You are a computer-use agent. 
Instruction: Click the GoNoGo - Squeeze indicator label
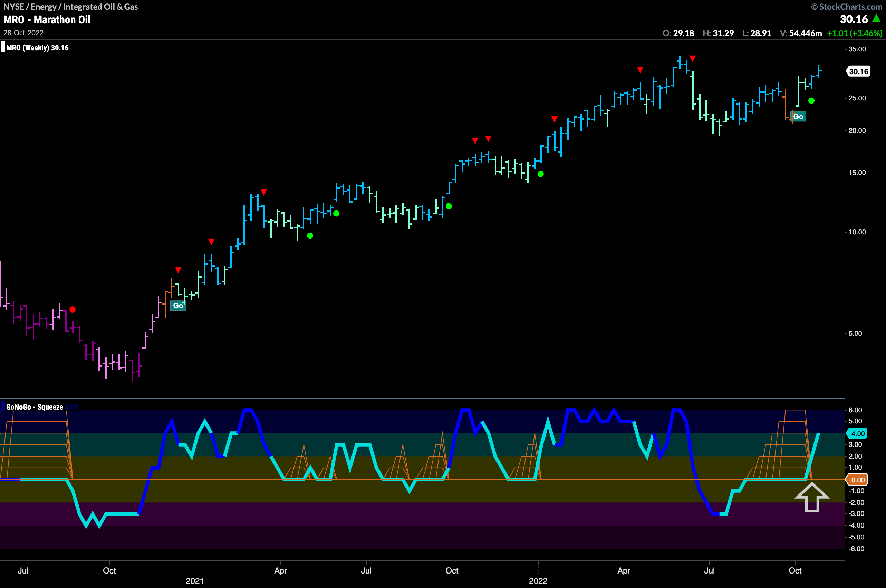pos(35,407)
